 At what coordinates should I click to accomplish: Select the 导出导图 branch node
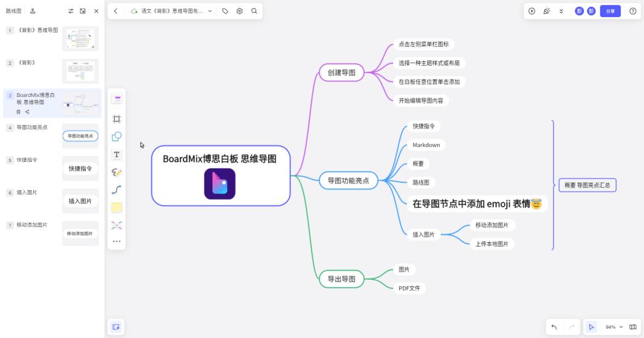[x=341, y=279]
